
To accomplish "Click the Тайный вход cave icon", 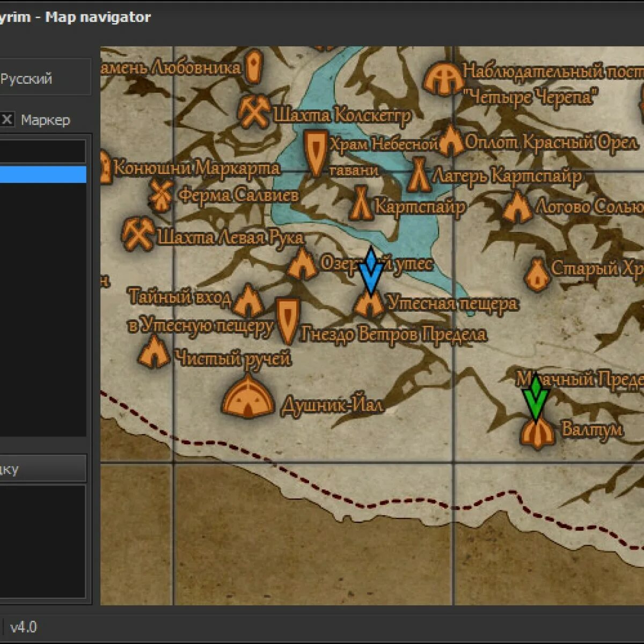I will coord(248,301).
